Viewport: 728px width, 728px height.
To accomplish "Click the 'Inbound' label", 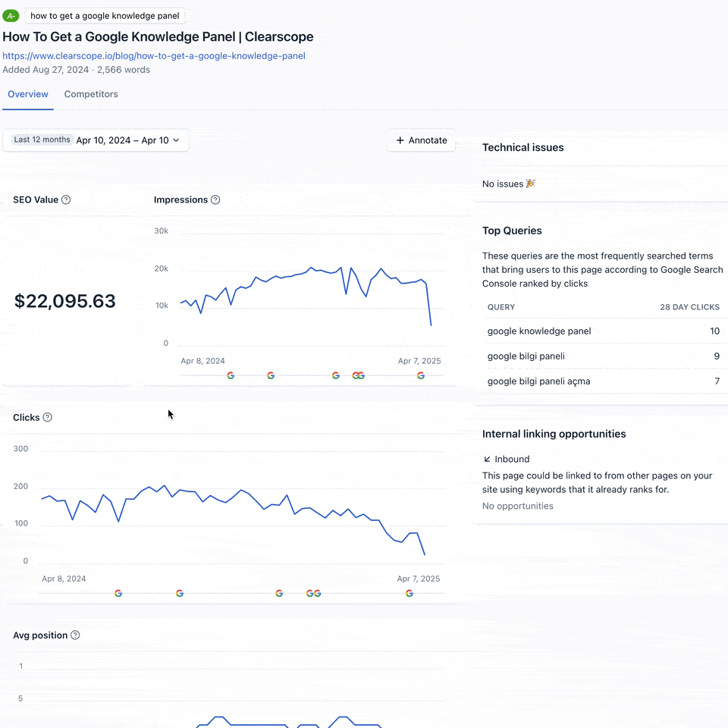I will point(512,460).
